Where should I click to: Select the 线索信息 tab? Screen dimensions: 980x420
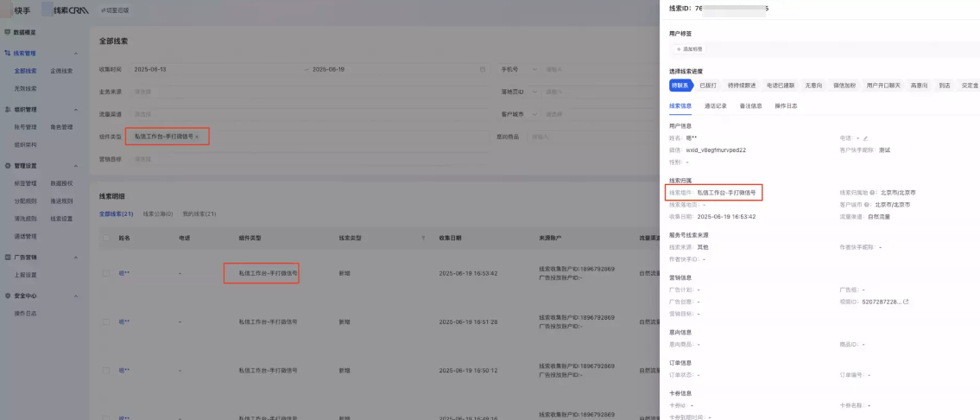pyautogui.click(x=680, y=105)
